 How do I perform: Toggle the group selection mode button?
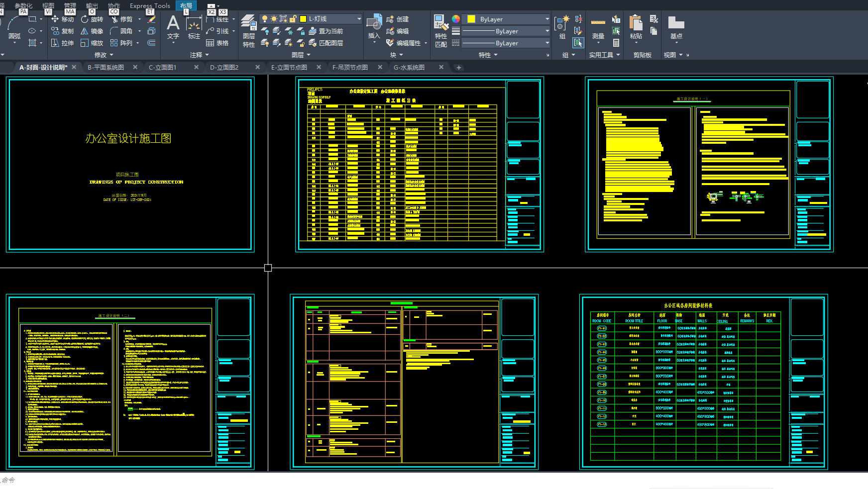[578, 43]
